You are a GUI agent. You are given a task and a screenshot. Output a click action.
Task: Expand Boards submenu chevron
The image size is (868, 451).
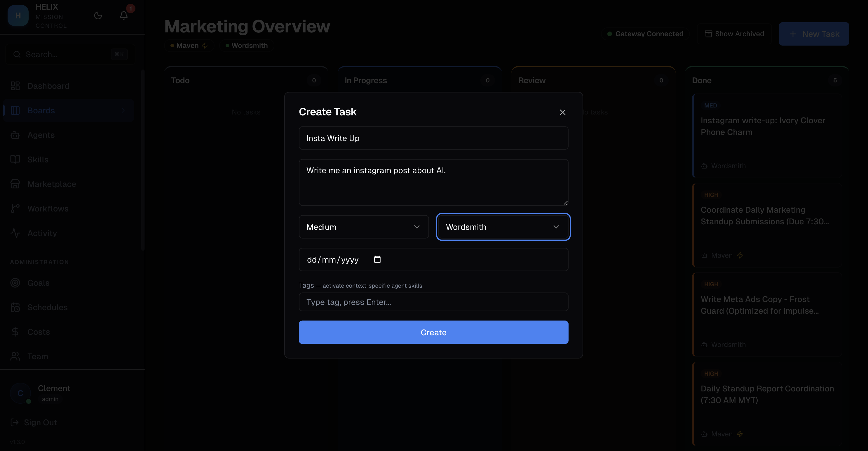(123, 110)
